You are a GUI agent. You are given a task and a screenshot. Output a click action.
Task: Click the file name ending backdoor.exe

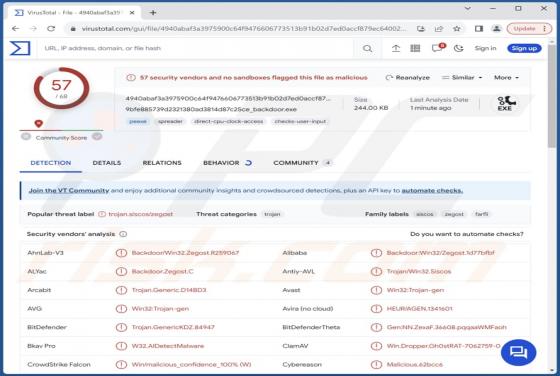point(211,109)
